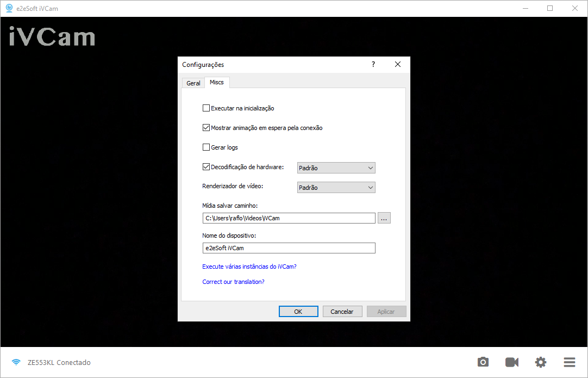
Task: Select the Miscs tab
Action: click(x=217, y=83)
